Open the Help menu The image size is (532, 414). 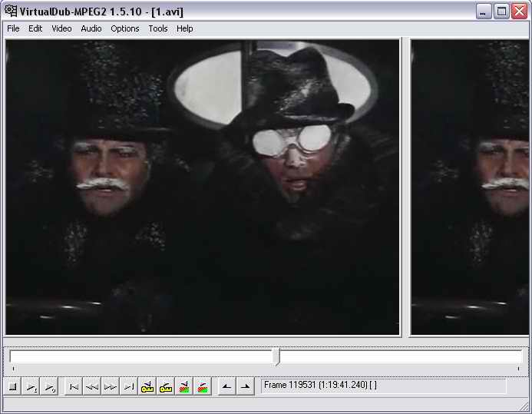(x=184, y=28)
